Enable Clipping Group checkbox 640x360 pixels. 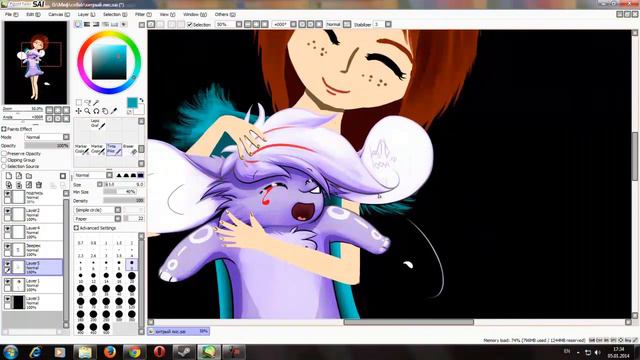[x=4, y=160]
